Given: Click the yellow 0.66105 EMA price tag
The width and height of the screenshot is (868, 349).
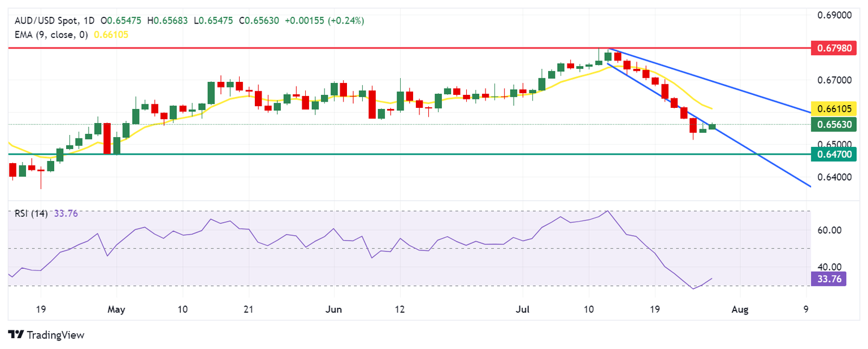Looking at the screenshot, I should point(828,108).
